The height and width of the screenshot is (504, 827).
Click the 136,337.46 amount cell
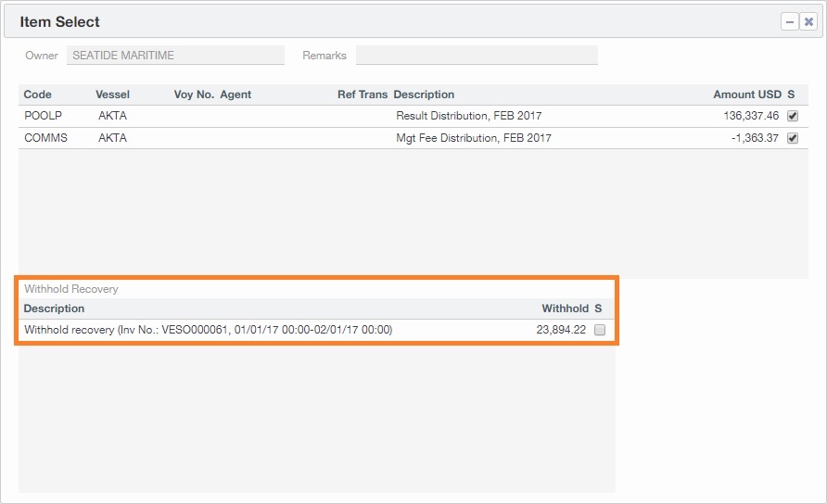point(751,116)
